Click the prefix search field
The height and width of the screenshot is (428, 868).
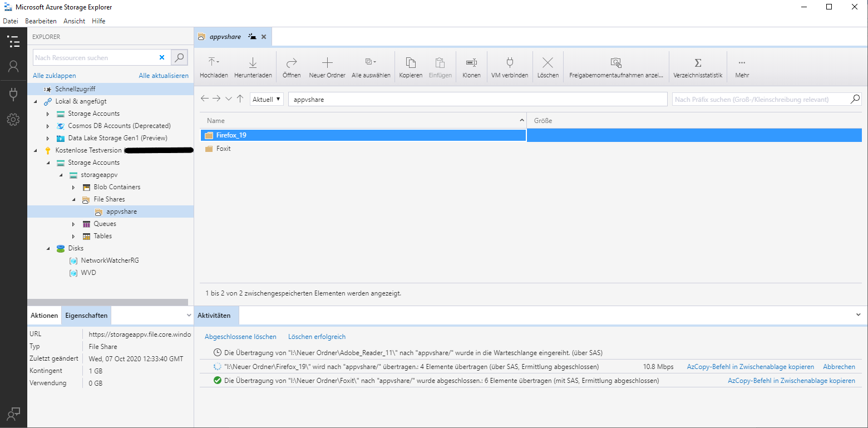coord(760,99)
